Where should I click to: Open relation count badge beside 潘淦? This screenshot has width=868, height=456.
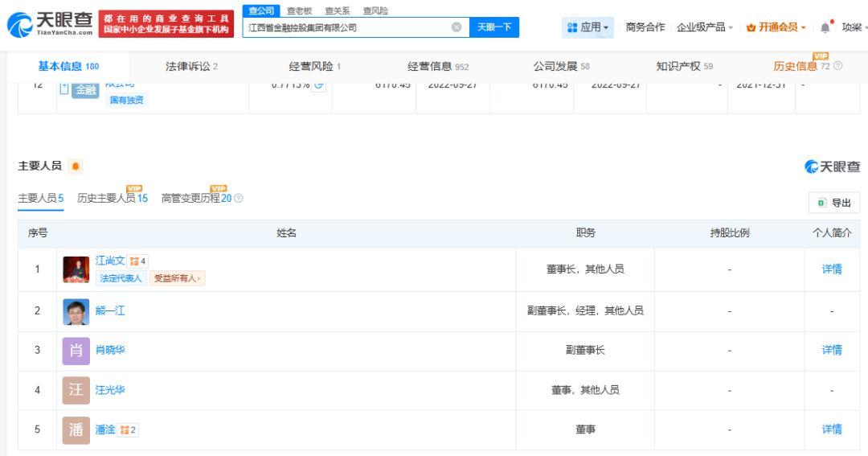coord(129,430)
